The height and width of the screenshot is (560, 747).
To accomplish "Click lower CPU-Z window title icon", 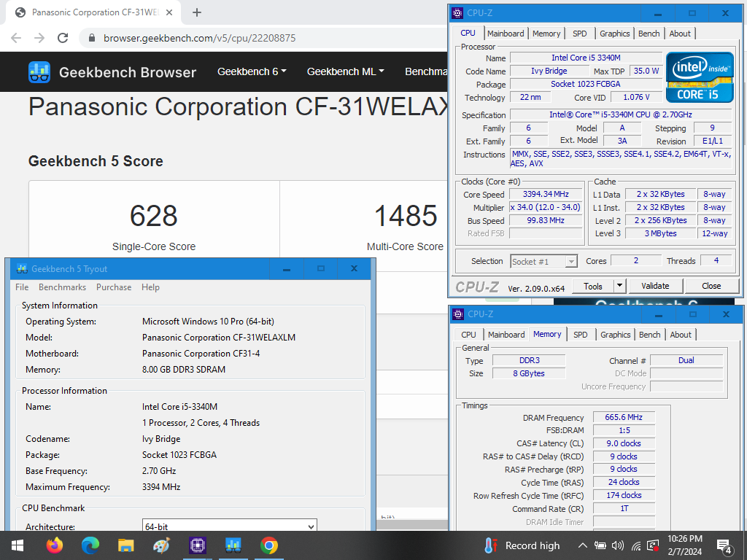I will click(x=458, y=314).
